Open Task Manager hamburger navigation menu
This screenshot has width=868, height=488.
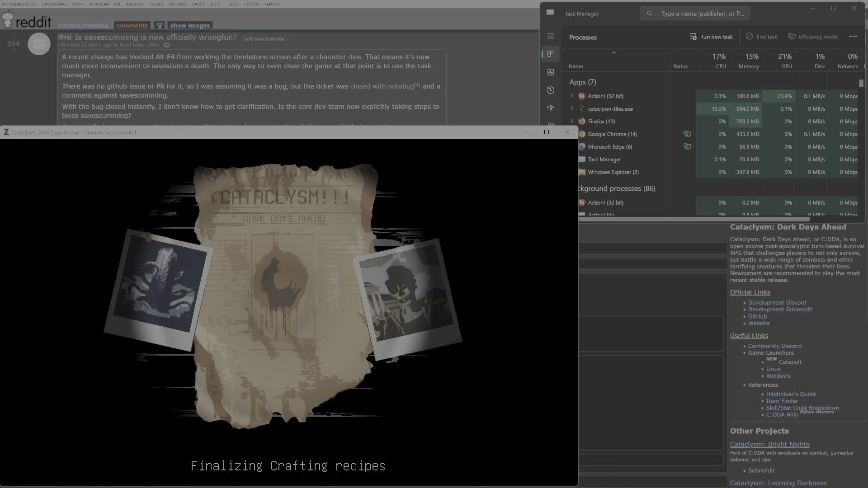(550, 36)
